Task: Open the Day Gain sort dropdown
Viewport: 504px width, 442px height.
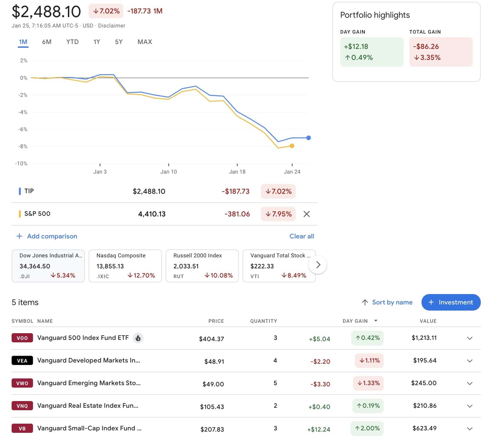Action: 375,321
